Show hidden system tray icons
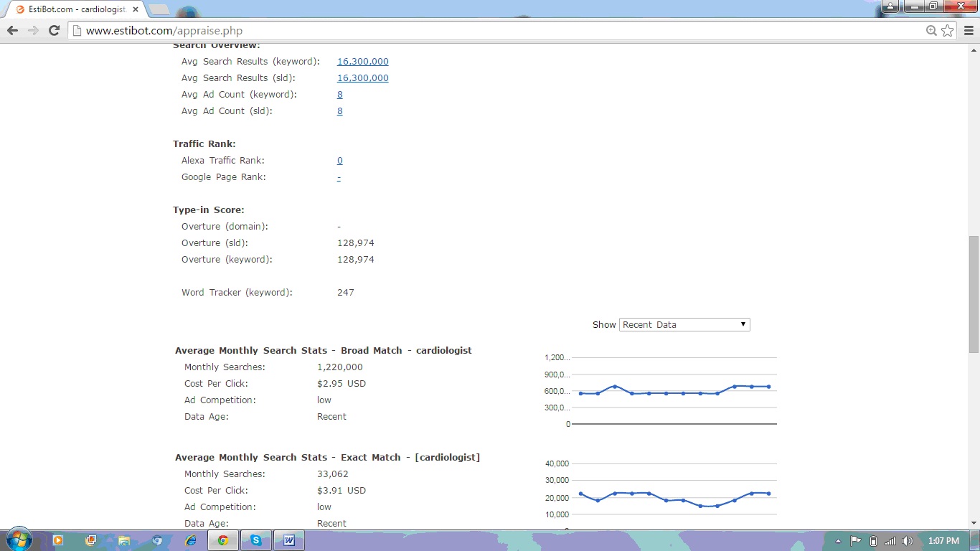 (x=838, y=541)
